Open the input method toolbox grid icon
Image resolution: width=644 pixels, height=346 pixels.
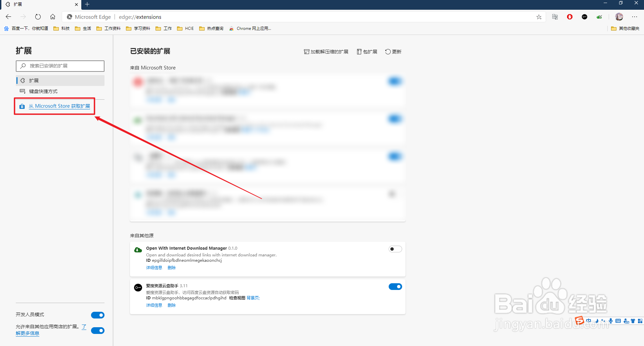[640, 321]
